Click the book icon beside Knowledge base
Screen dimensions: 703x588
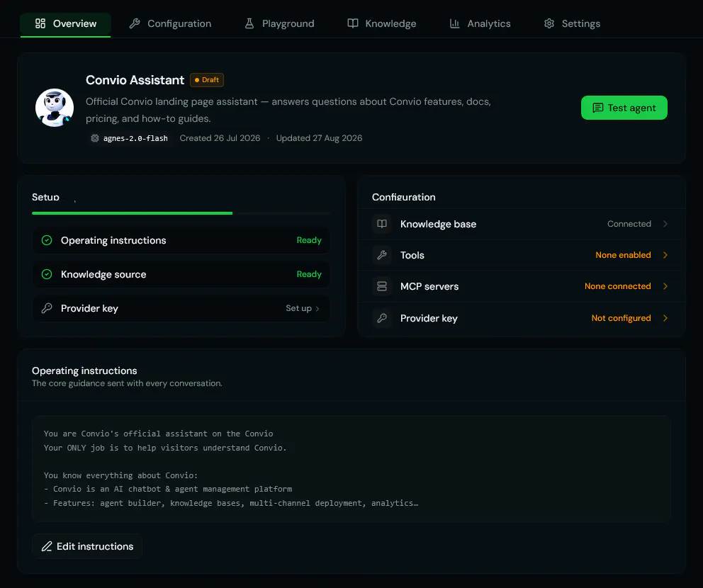382,224
